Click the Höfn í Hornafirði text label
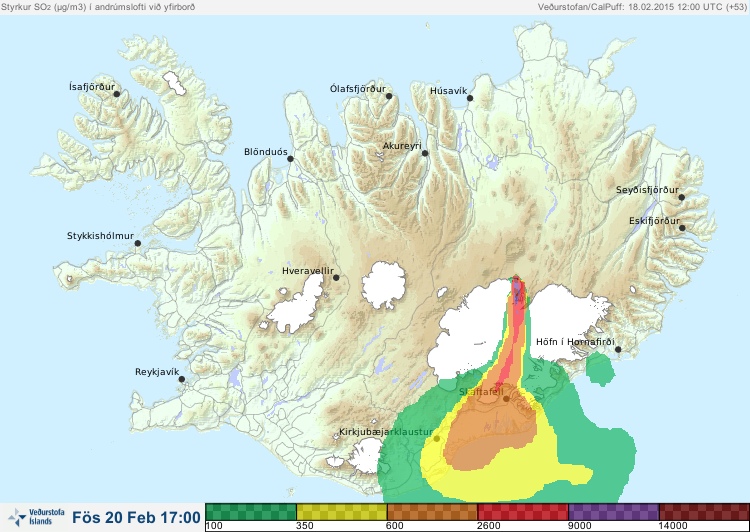The height and width of the screenshot is (532, 750). (575, 342)
